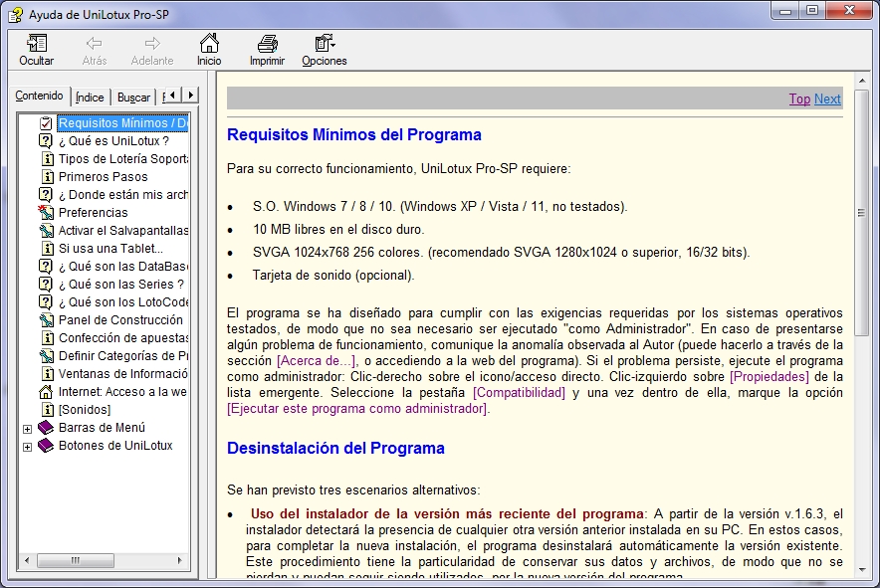Image resolution: width=880 pixels, height=588 pixels.
Task: Print the page with the Imprimir icon
Action: click(x=267, y=44)
